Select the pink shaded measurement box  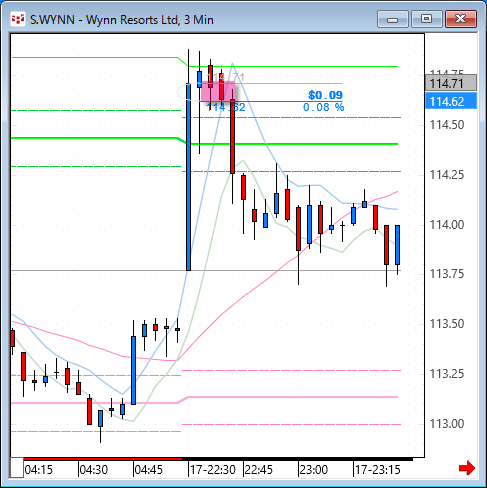coord(217,91)
